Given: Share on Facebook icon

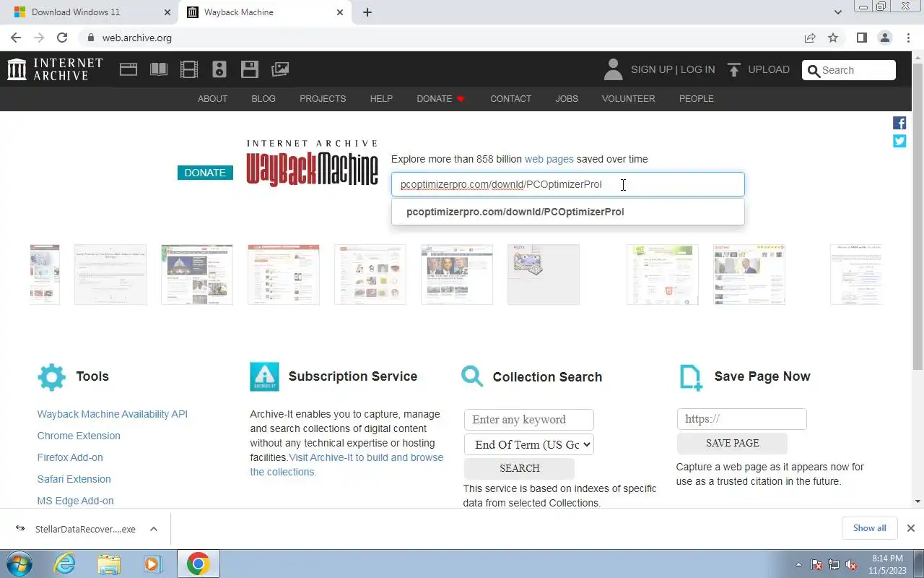Looking at the screenshot, I should (x=899, y=123).
